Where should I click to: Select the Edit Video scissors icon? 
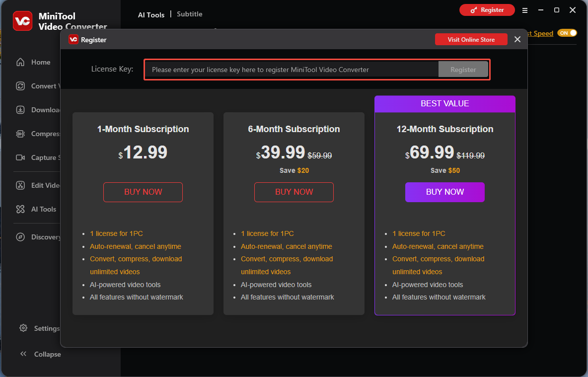20,185
